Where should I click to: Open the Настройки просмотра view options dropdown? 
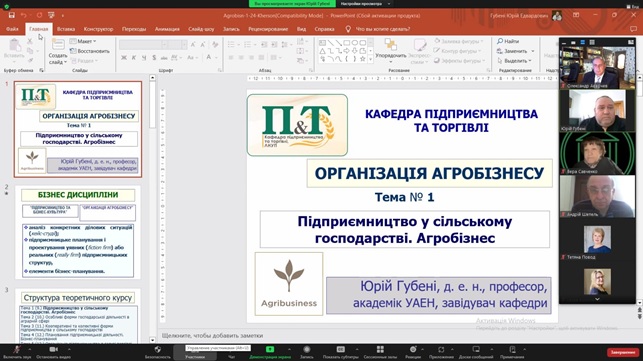(x=365, y=4)
